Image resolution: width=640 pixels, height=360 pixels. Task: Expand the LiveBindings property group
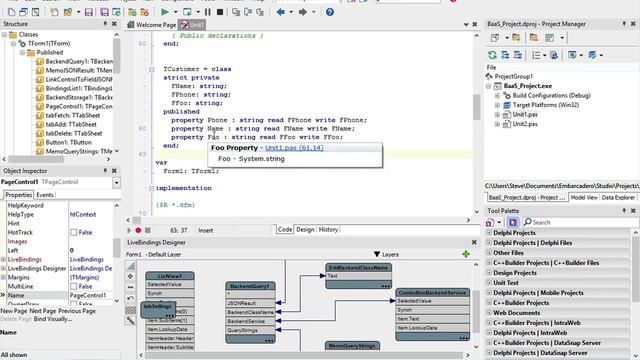tap(3, 259)
